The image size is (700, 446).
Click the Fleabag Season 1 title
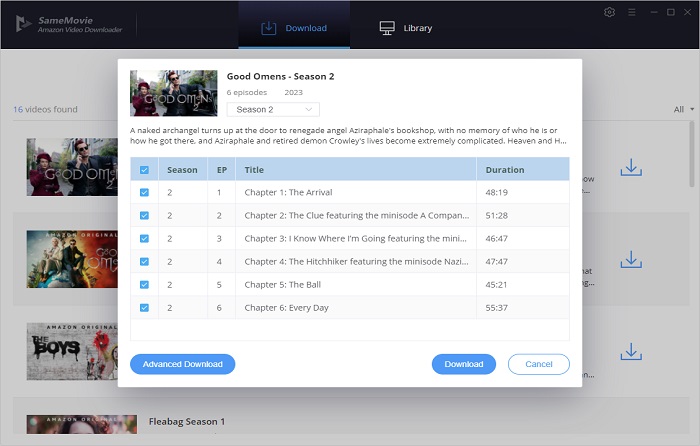(x=187, y=421)
